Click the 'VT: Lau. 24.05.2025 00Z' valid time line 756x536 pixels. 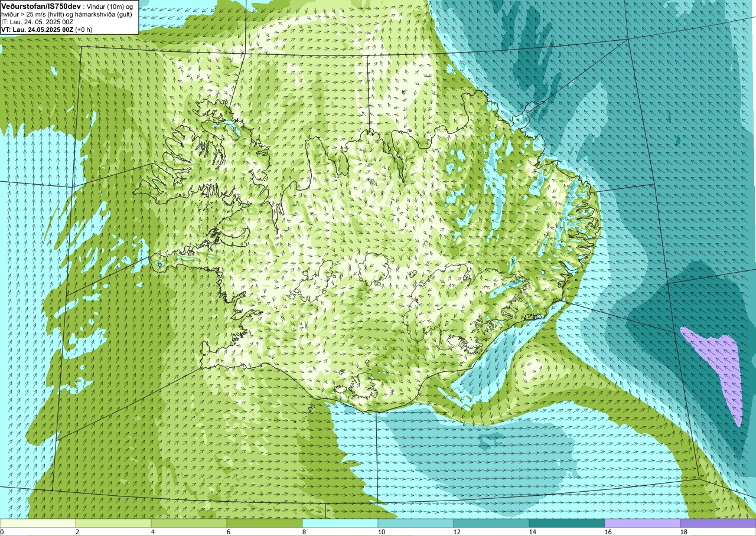(45, 29)
